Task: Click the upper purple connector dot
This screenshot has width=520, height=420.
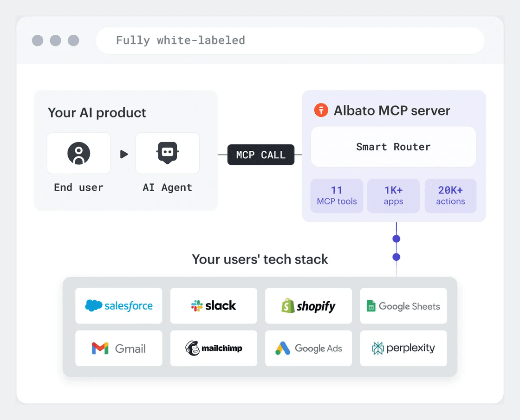Action: (396, 239)
